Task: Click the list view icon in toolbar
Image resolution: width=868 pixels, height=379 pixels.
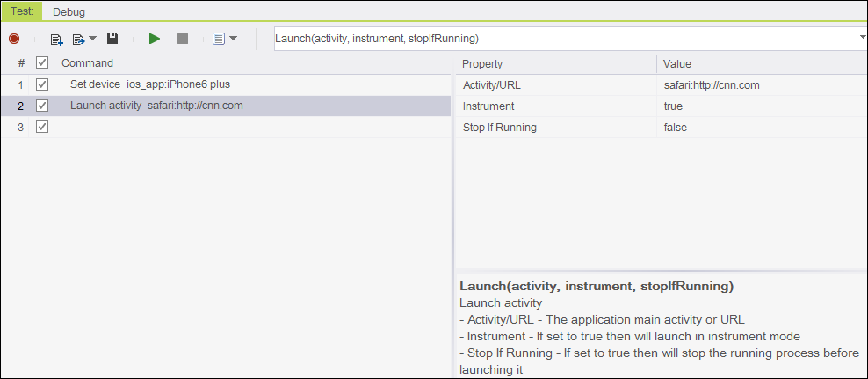Action: 219,39
